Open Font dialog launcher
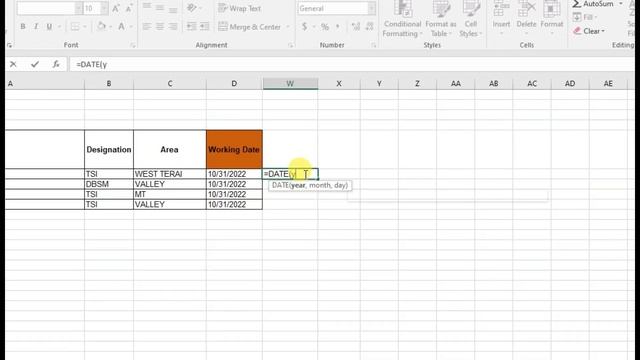Viewport: 640px width, 360px height. pyautogui.click(x=133, y=45)
